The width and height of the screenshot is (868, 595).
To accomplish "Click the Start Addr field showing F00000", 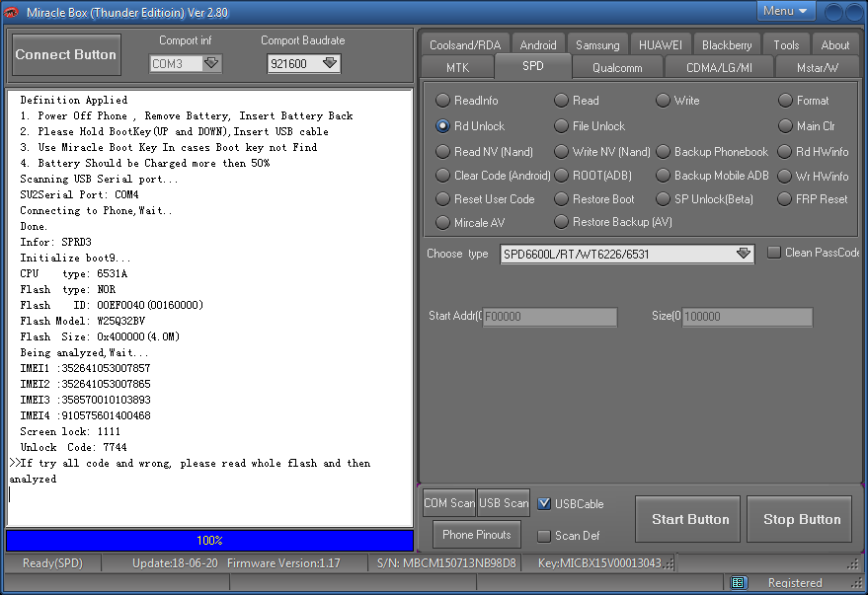I will pos(550,317).
